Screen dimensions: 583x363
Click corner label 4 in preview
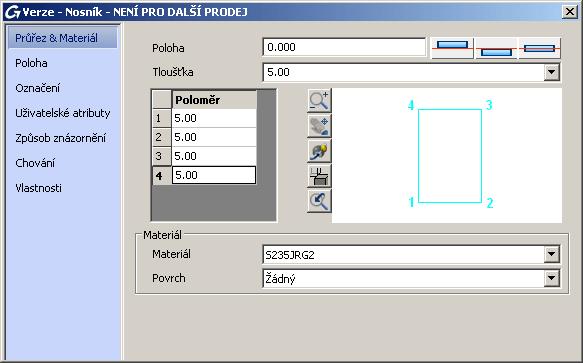click(x=411, y=105)
